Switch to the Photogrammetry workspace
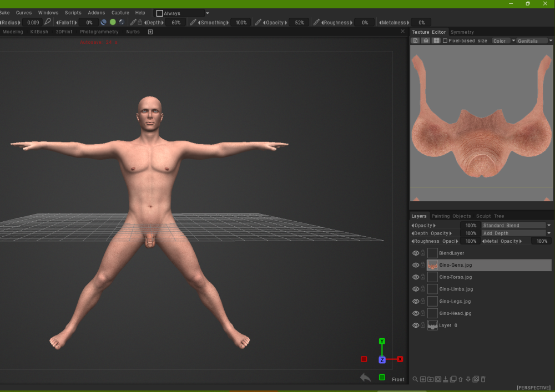 tap(99, 32)
